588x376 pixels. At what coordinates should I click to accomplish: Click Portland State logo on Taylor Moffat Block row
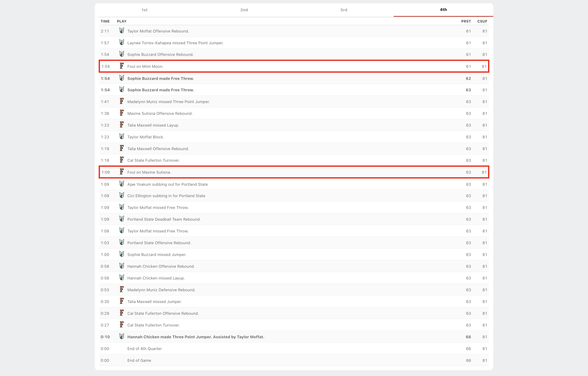click(x=122, y=137)
